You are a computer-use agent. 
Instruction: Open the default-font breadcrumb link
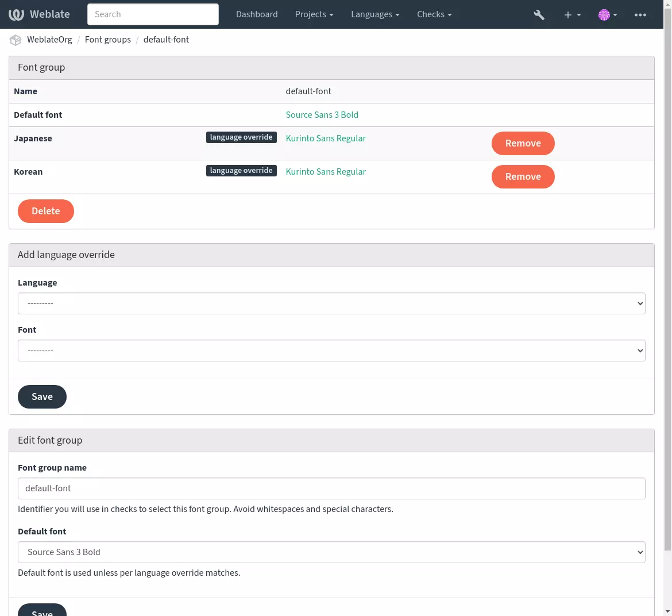pyautogui.click(x=166, y=40)
